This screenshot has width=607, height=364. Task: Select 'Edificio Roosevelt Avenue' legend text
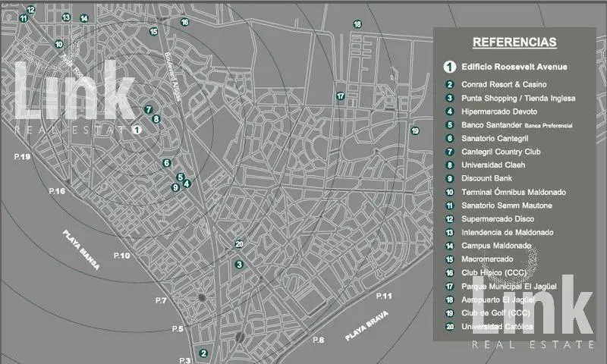(x=514, y=67)
